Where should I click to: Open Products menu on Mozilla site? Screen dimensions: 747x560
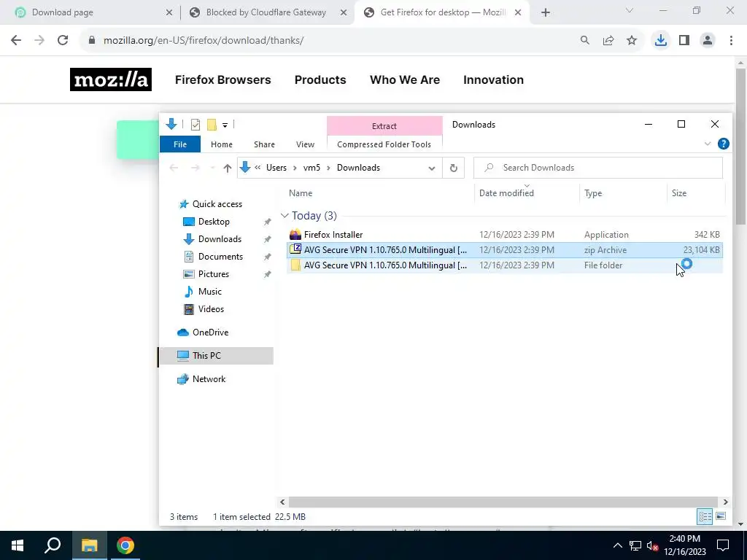click(x=320, y=79)
